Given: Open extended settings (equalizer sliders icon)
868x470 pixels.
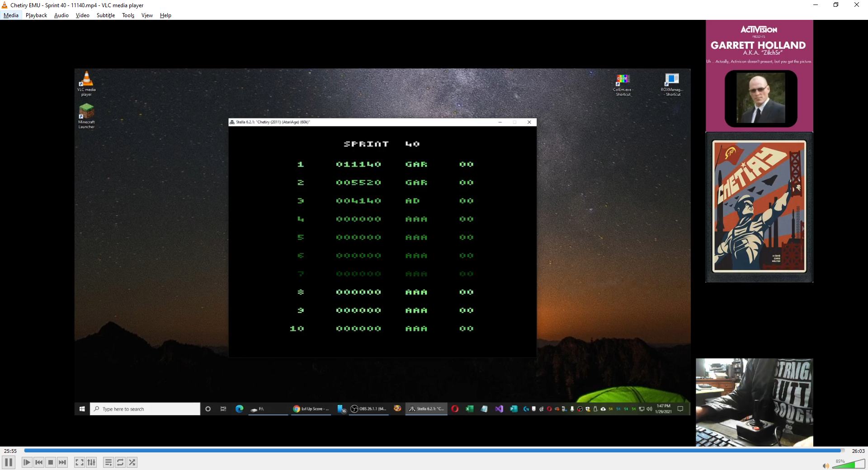Looking at the screenshot, I should (91, 462).
